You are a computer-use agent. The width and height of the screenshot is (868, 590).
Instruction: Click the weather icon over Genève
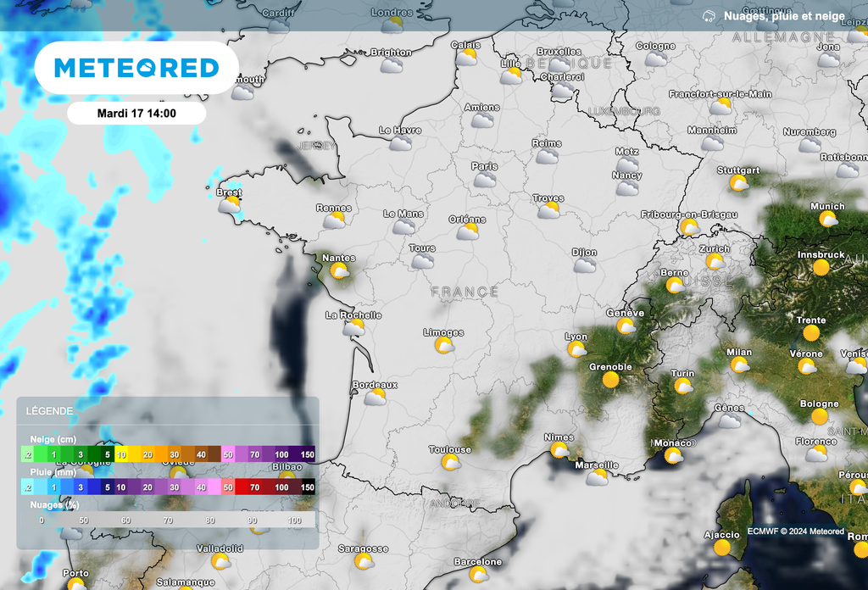(627, 326)
